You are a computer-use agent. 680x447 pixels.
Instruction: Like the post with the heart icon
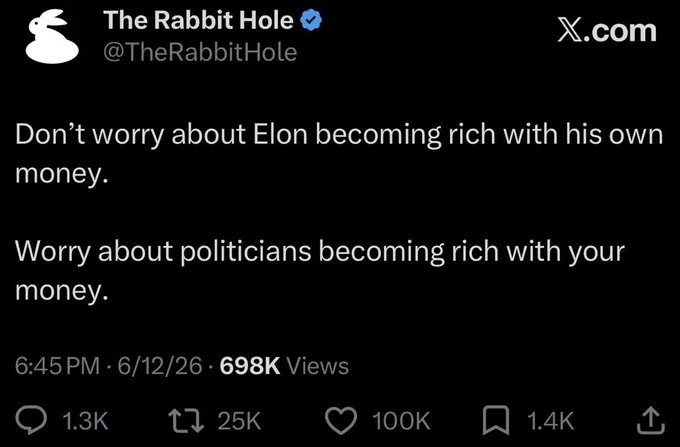coord(341,421)
